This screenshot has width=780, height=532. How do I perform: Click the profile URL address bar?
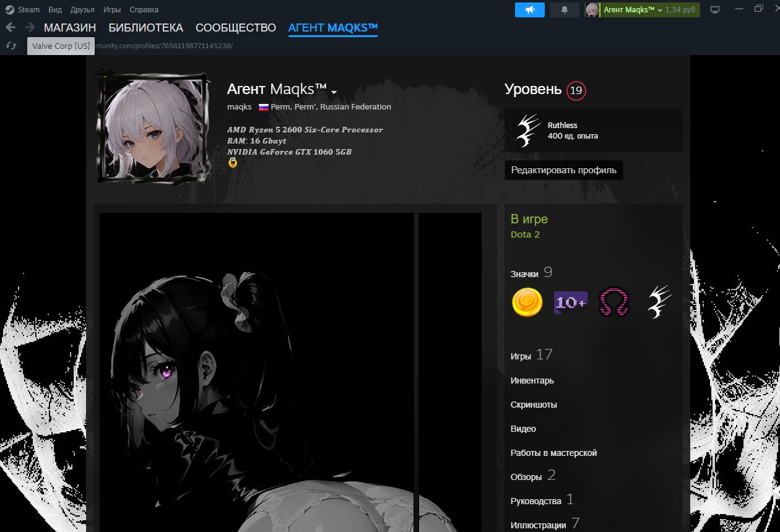(x=162, y=46)
